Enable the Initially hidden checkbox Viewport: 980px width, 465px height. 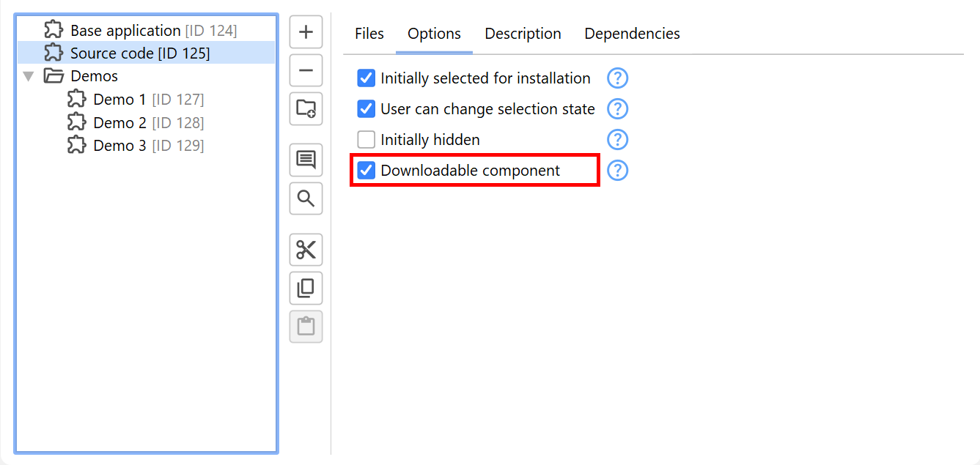(366, 140)
